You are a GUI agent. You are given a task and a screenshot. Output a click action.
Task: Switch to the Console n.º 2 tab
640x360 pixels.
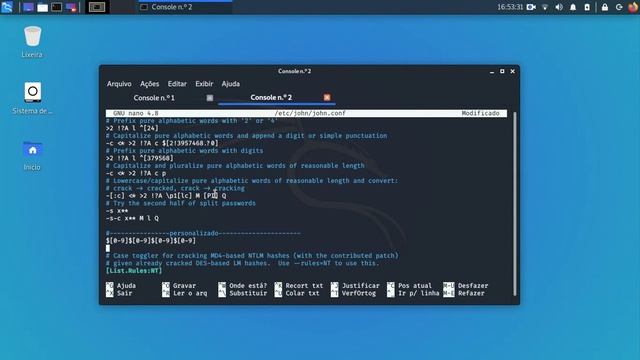click(271, 98)
